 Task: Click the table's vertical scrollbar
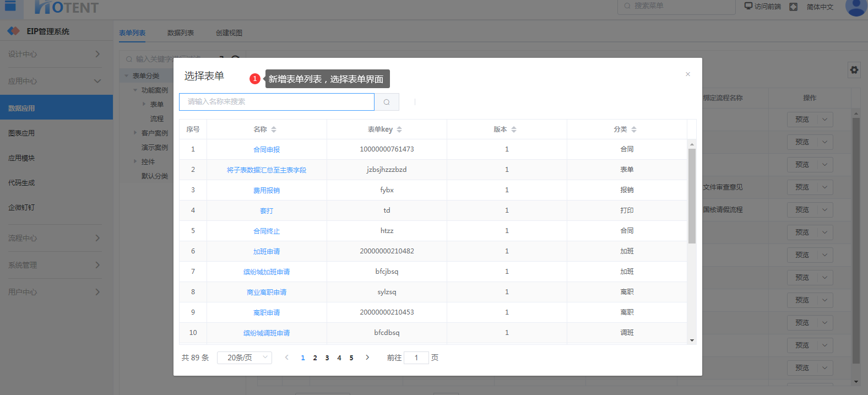click(x=692, y=196)
